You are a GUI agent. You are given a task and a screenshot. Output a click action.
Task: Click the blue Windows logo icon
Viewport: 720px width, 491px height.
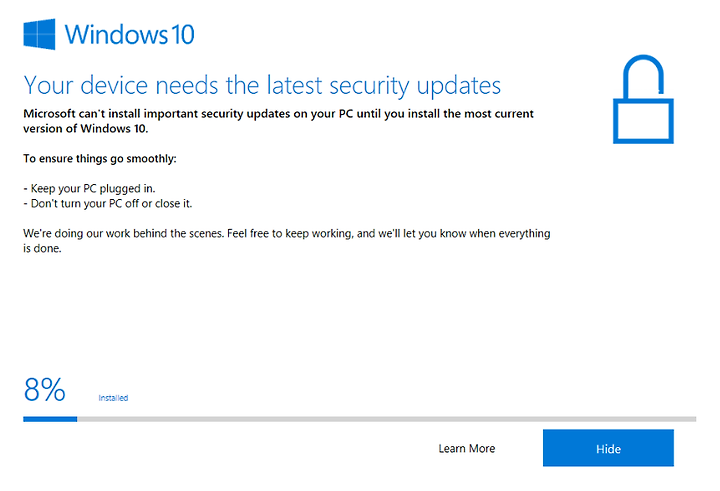click(x=39, y=34)
